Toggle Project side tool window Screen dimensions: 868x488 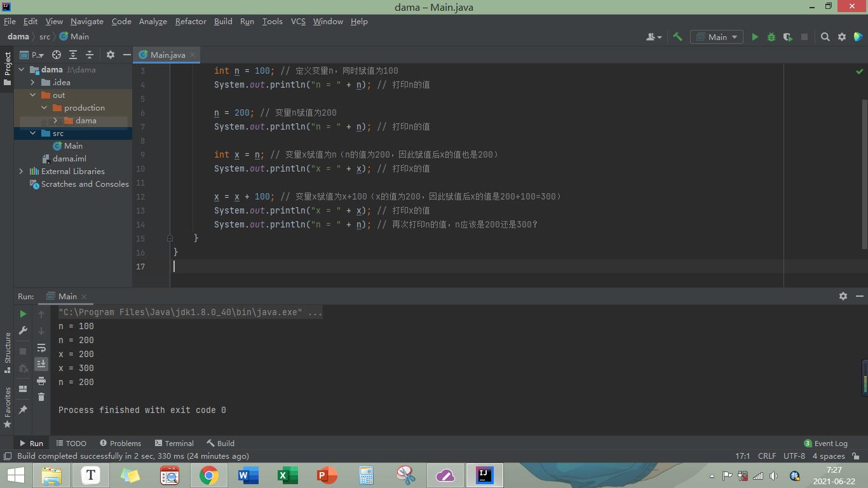[7, 69]
